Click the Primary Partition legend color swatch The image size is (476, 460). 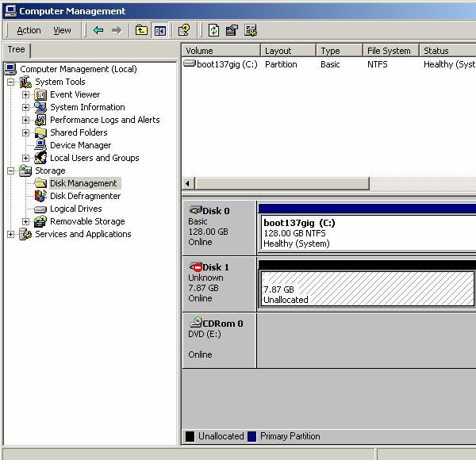[x=251, y=436]
